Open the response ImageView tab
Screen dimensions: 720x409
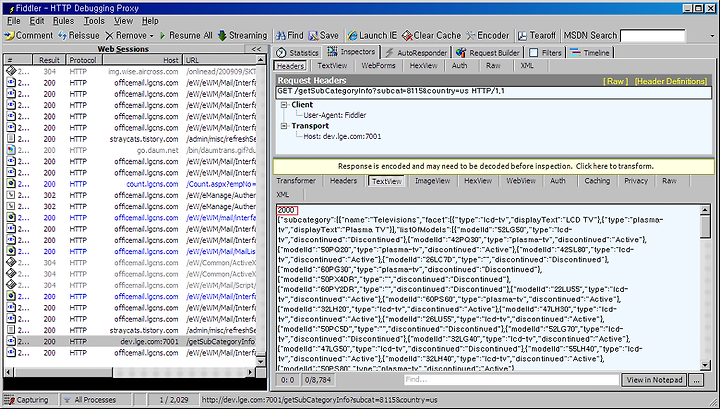point(433,181)
